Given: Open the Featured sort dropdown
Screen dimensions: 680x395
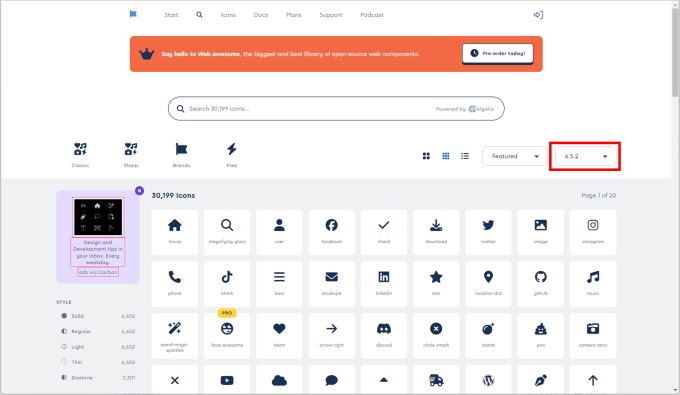Looking at the screenshot, I should coord(515,156).
